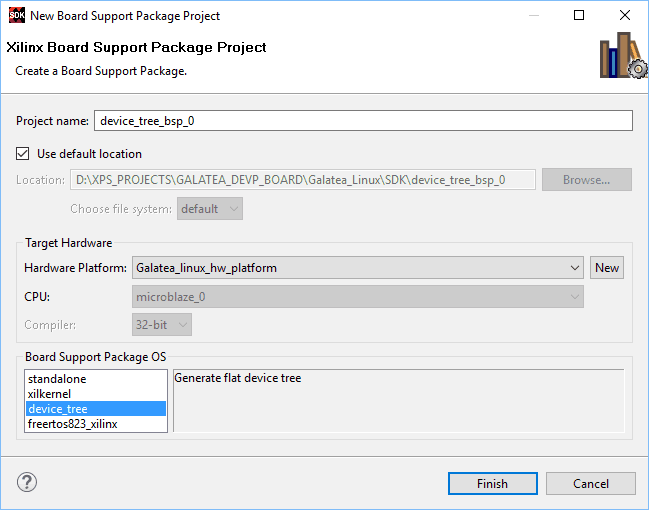649x510 pixels.
Task: Uncheck the Use default location checkbox
Action: click(x=23, y=154)
